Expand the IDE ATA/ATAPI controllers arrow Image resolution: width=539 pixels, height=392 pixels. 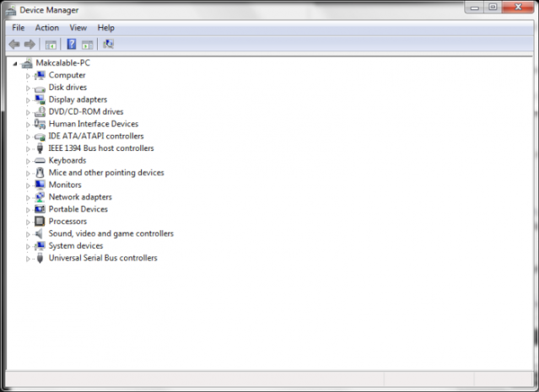28,137
